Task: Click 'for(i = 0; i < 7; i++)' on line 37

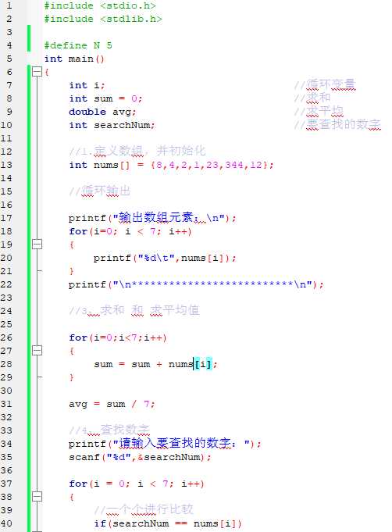Action: [x=137, y=484]
